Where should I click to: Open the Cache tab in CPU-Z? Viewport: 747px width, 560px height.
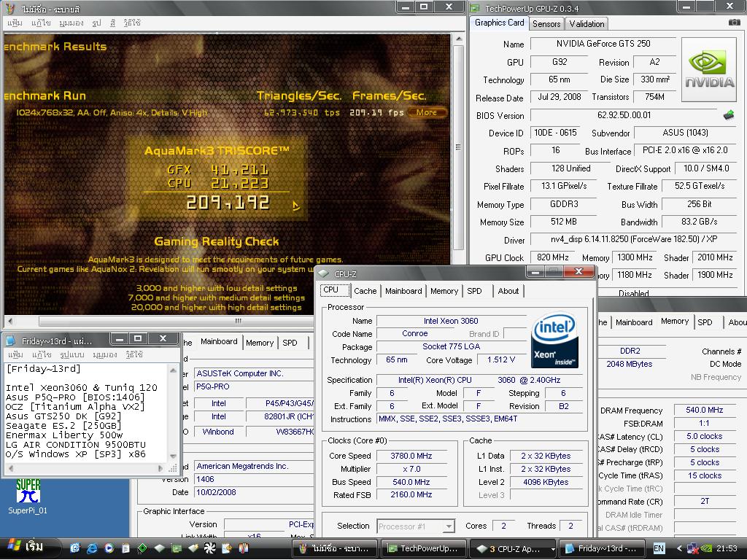365,291
